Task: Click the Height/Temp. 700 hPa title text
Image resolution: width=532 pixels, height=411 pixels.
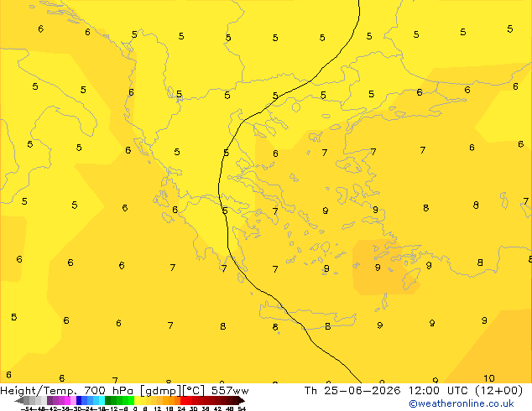Action: click(x=66, y=391)
